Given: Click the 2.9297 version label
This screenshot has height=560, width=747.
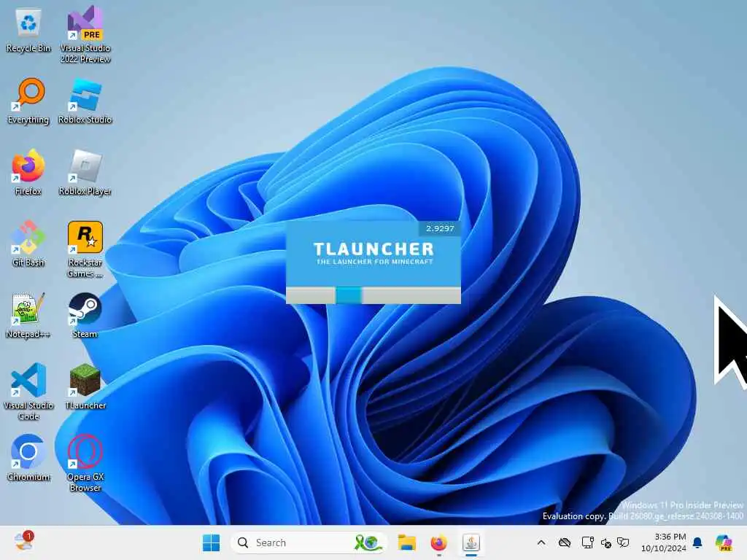Looking at the screenshot, I should pos(440,228).
